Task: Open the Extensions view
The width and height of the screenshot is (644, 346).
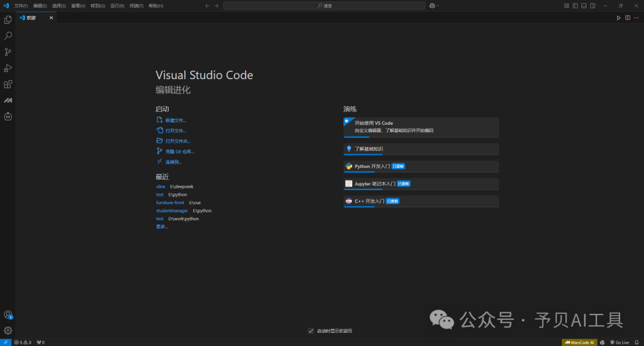Action: pos(8,84)
